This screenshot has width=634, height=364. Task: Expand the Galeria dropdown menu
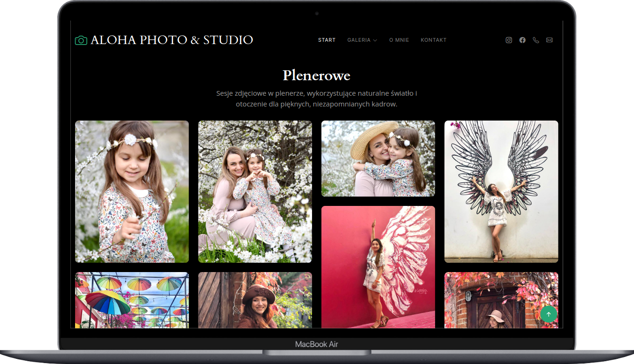coord(362,40)
